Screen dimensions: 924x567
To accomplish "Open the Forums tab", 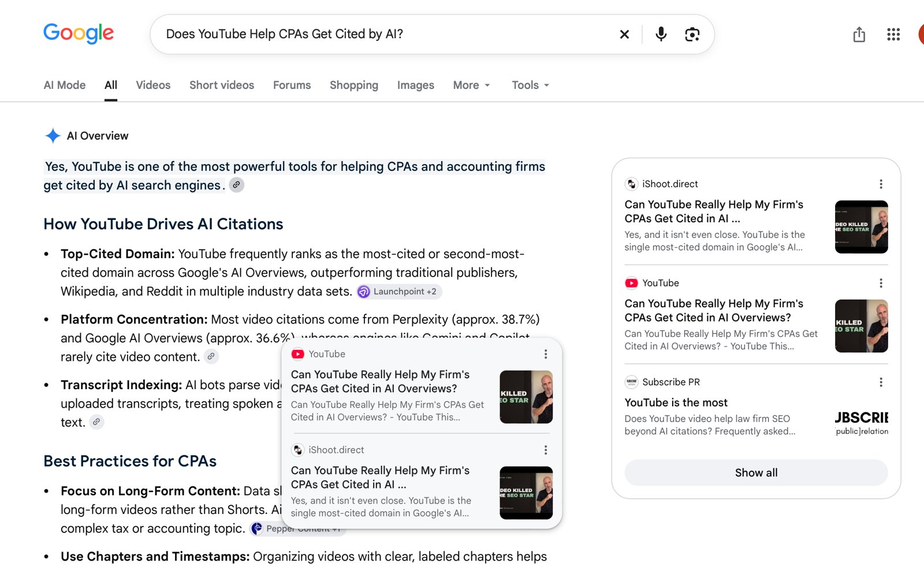I will [x=292, y=85].
